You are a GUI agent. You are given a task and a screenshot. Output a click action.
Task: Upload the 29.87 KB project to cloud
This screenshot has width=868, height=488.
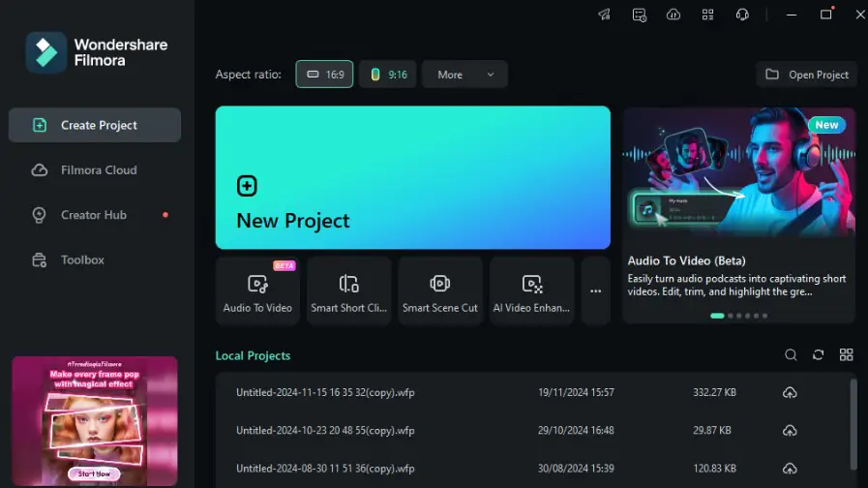790,431
